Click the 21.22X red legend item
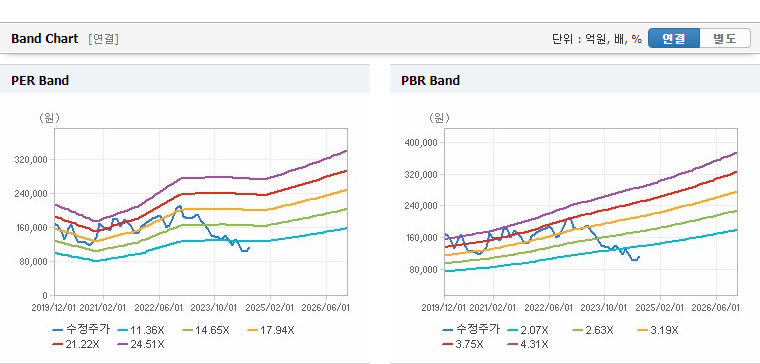This screenshot has width=760, height=364. (x=76, y=345)
